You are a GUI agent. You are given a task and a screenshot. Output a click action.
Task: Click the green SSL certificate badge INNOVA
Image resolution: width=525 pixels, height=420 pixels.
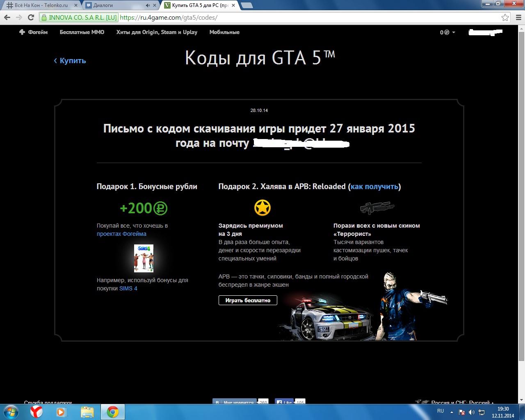point(79,17)
